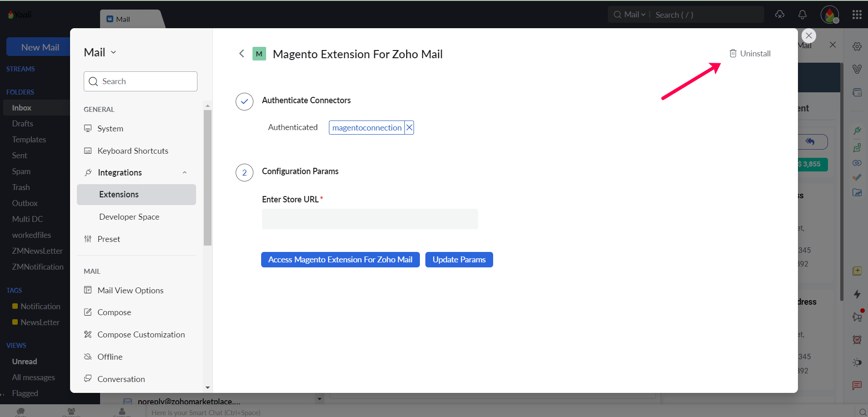
Task: Click the Enter Store URL field
Action: point(369,219)
